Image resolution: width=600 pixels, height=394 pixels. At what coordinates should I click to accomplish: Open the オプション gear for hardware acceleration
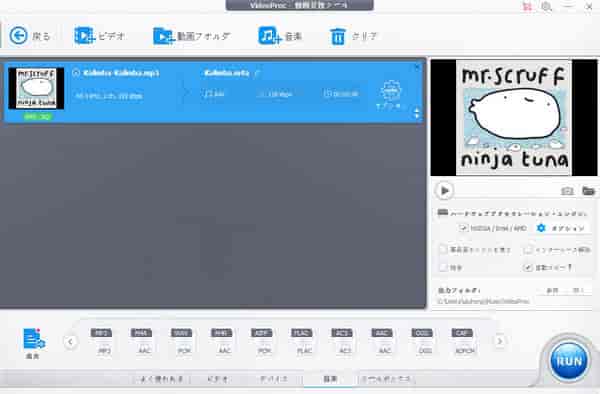pyautogui.click(x=541, y=228)
